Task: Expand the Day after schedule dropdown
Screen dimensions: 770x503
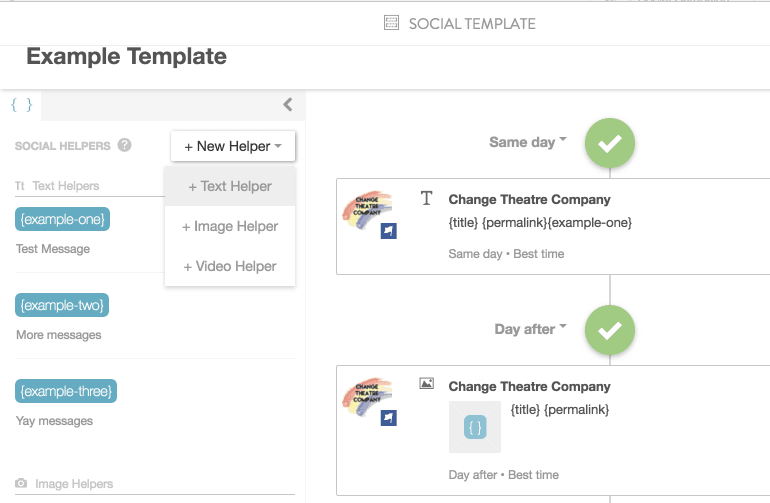Action: pos(530,329)
